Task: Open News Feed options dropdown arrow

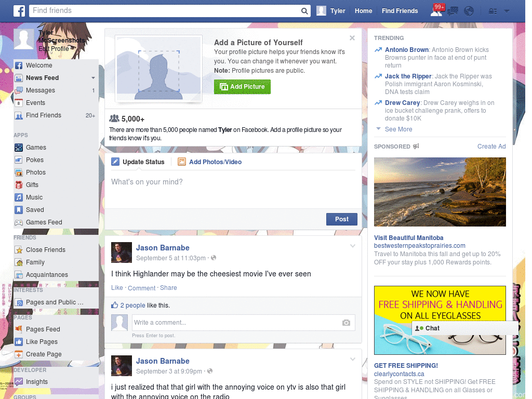Action: pos(93,78)
